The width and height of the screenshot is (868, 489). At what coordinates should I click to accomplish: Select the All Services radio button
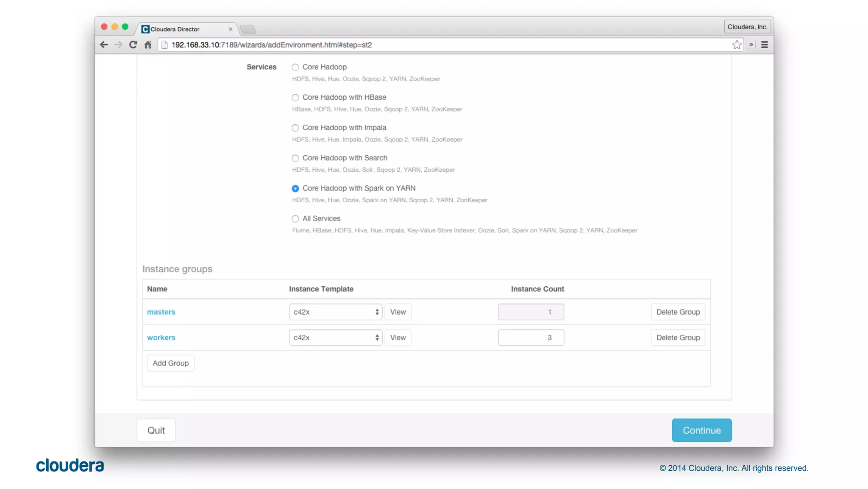point(295,219)
